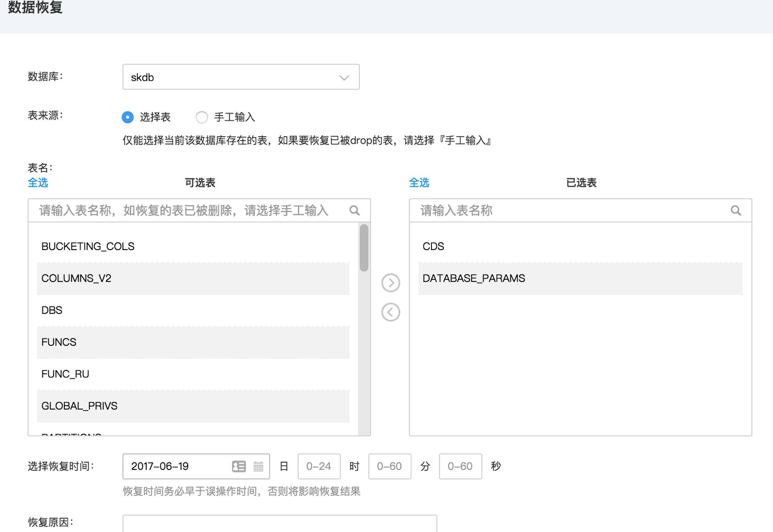This screenshot has height=532, width=773.
Task: Click the minute field before 分
Action: (390, 466)
